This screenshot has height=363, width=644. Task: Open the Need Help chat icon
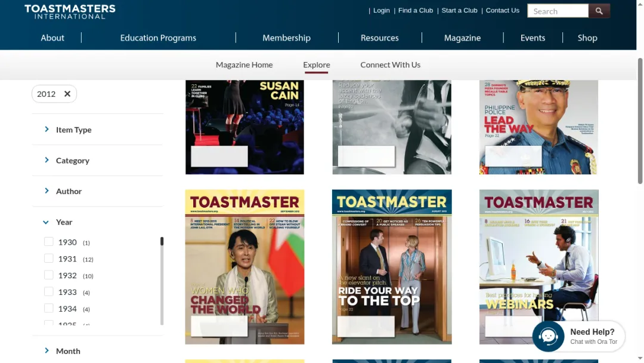(x=549, y=336)
